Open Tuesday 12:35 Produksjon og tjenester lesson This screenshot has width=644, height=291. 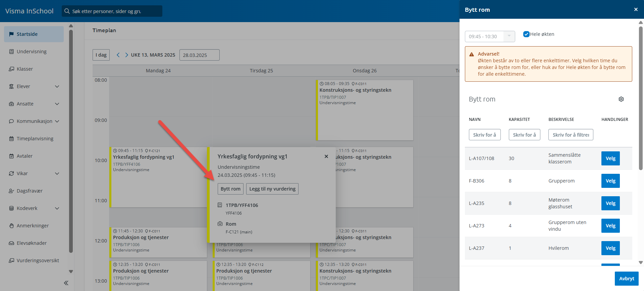point(261,276)
